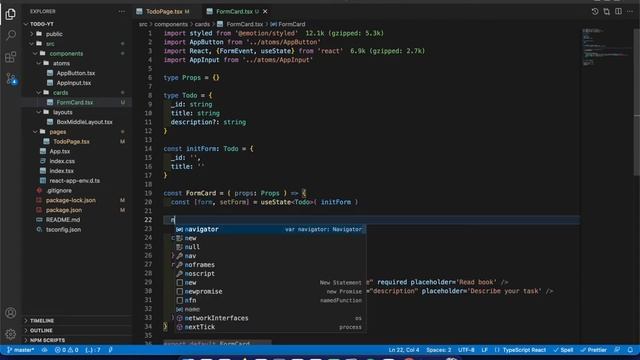Split the editor to the right
The image size is (640, 360).
618,11
